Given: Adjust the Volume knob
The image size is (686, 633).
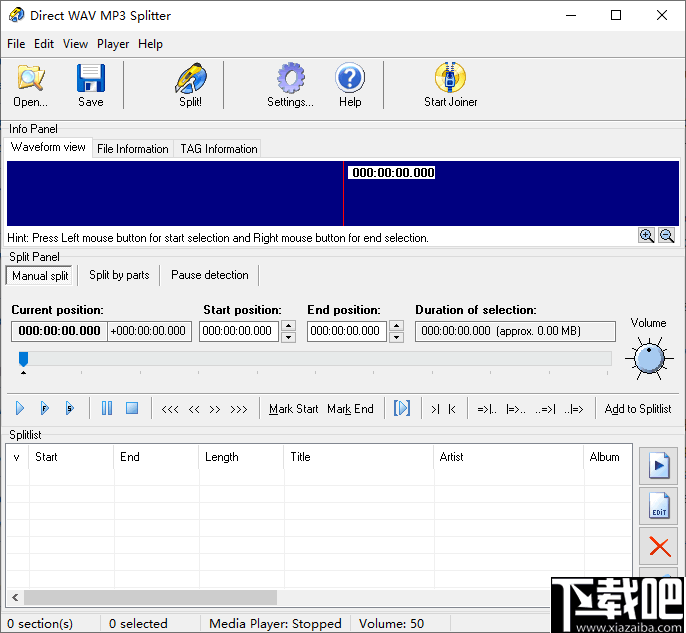Looking at the screenshot, I should click(x=649, y=359).
